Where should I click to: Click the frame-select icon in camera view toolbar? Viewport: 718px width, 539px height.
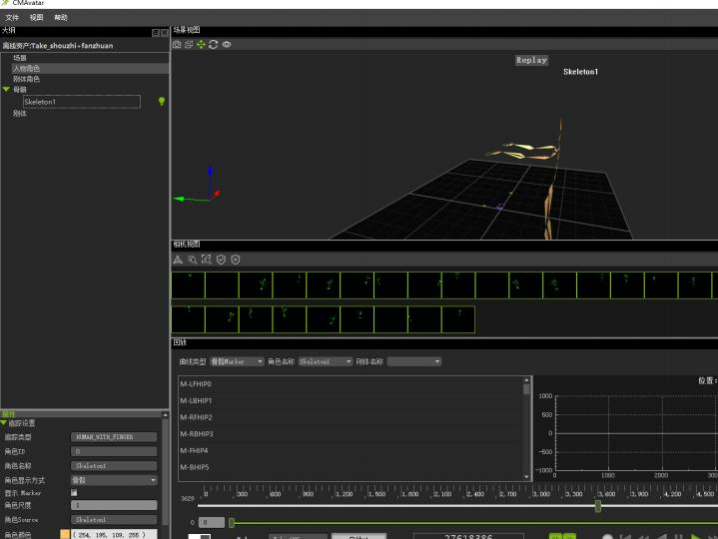coord(206,259)
